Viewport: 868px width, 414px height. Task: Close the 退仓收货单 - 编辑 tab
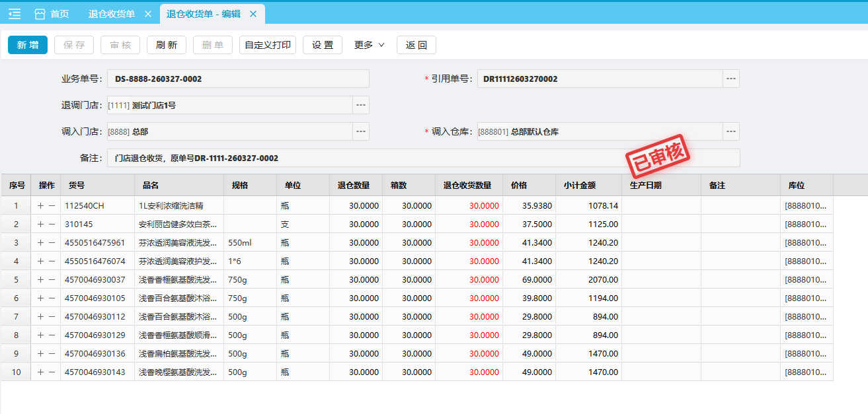point(253,14)
